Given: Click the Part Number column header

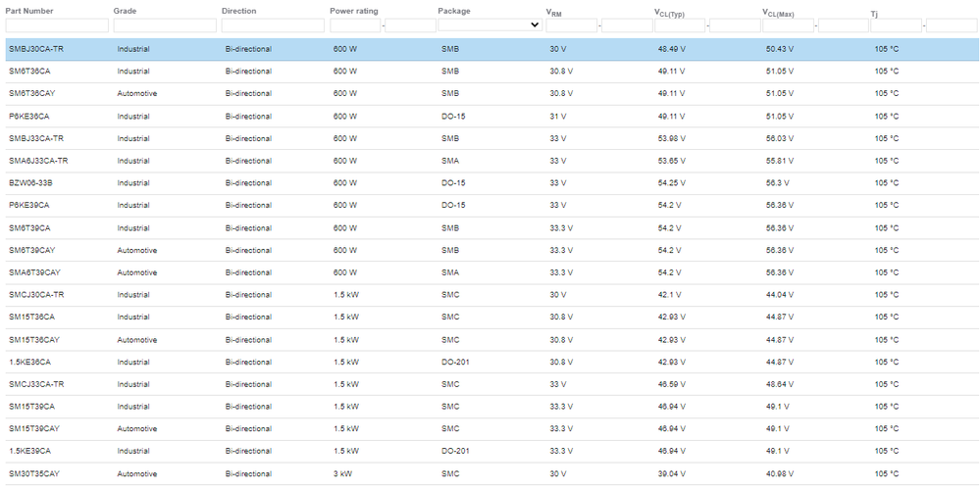Looking at the screenshot, I should click(x=29, y=11).
